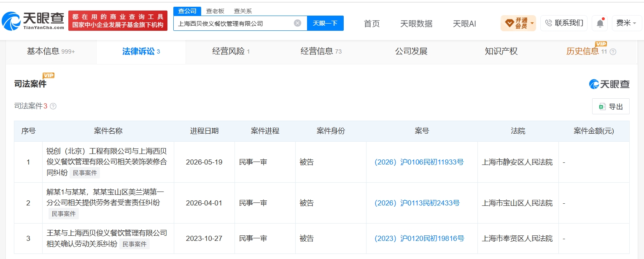Click case name 解某1与某某 提供劳务者受害责任纠纷

point(105,197)
